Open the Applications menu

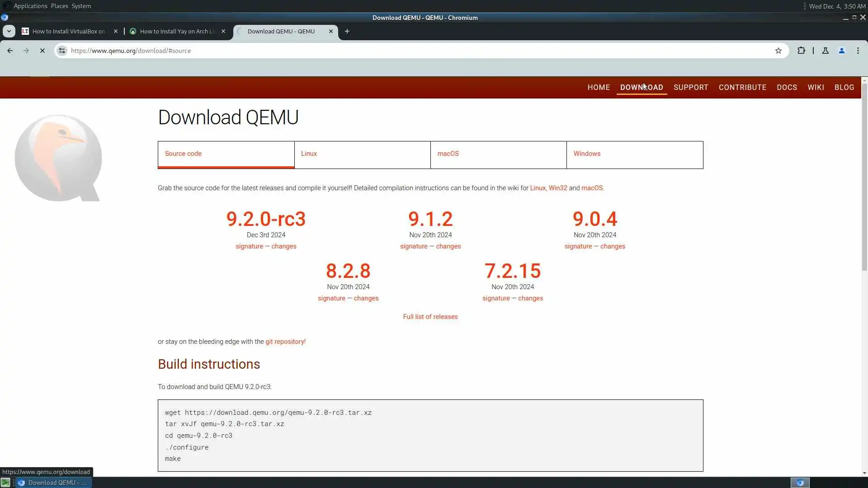coord(30,6)
